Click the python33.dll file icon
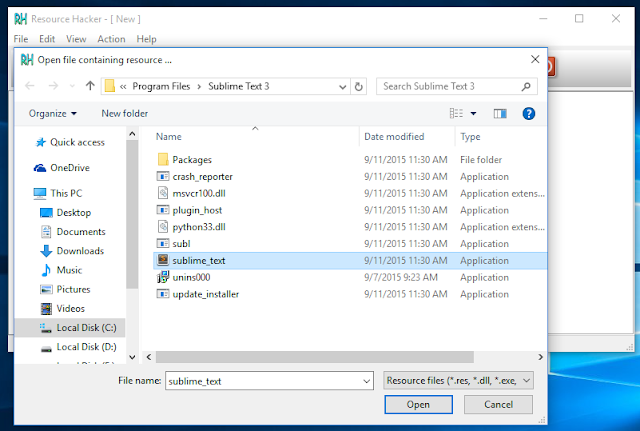Screen dimensions: 640x431 [x=163, y=227]
